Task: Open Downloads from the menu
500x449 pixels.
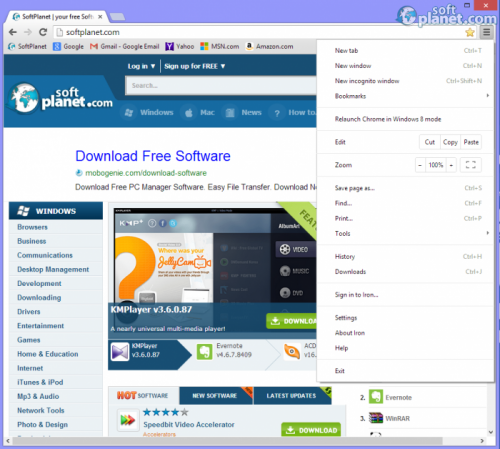Action: [405, 272]
